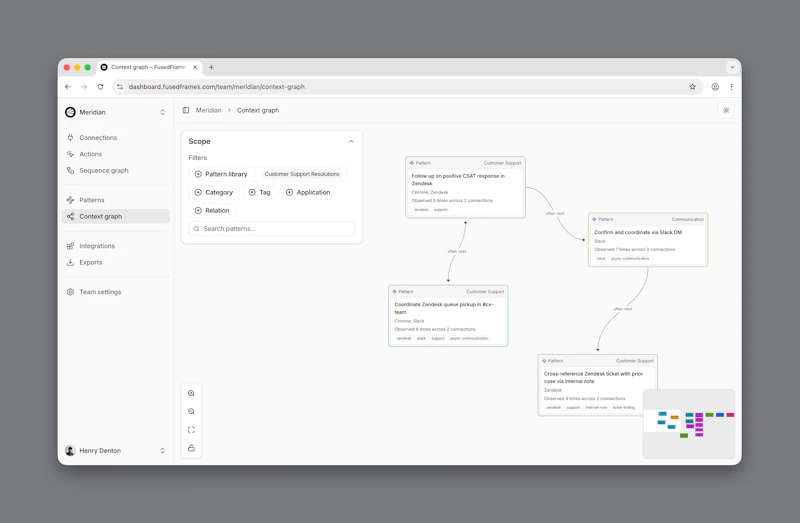Add a Relation filter
Screen dimensions: 800x523
[212, 211]
